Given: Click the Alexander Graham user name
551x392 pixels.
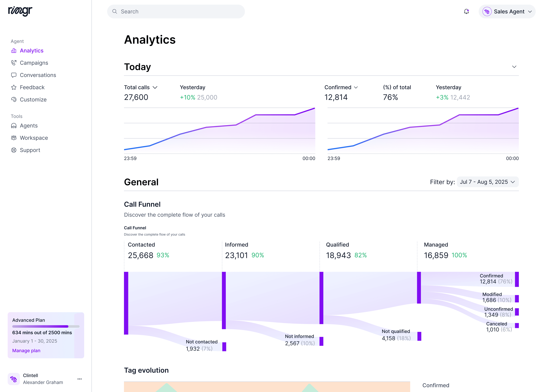Looking at the screenshot, I should pos(43,382).
